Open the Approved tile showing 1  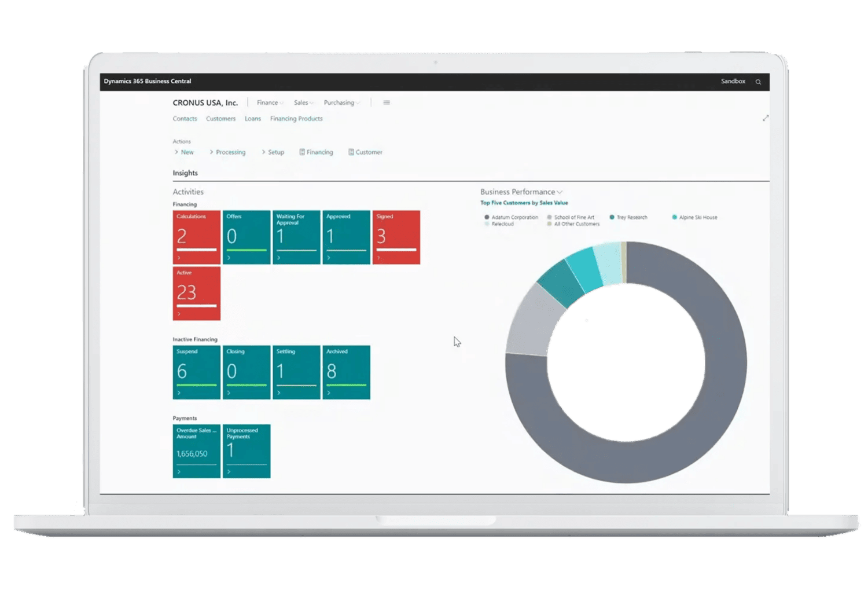346,237
